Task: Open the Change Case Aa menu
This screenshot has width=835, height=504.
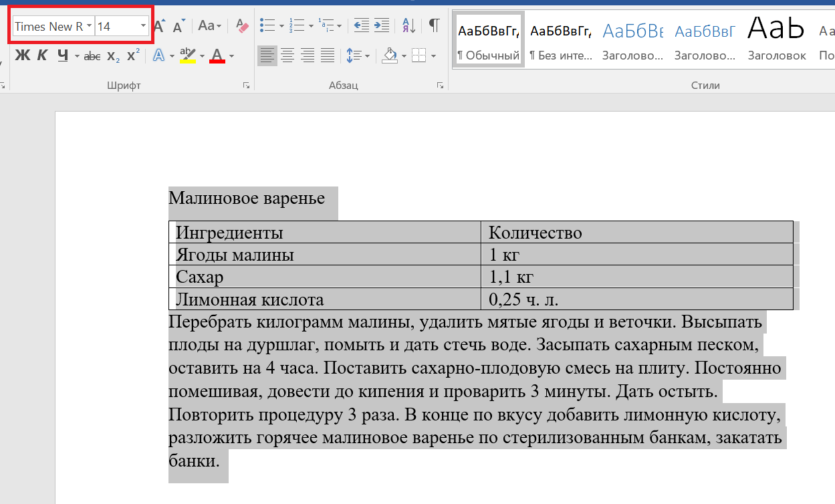Action: pyautogui.click(x=209, y=26)
